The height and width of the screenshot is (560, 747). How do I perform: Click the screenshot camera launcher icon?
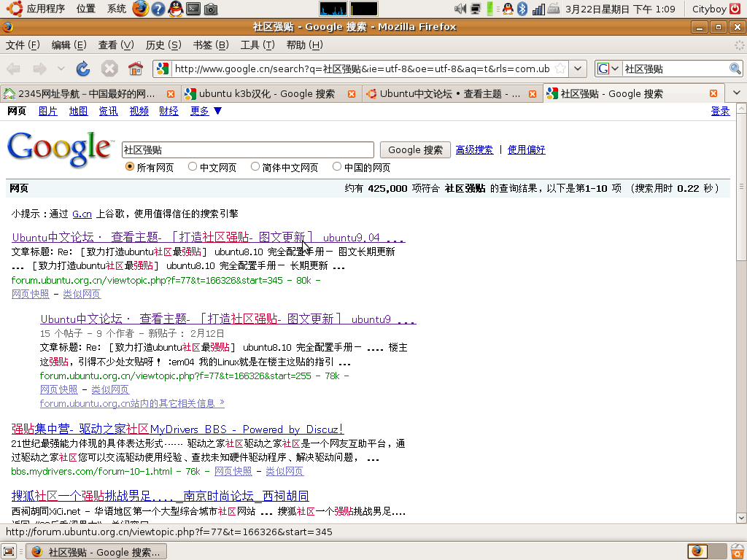click(211, 9)
